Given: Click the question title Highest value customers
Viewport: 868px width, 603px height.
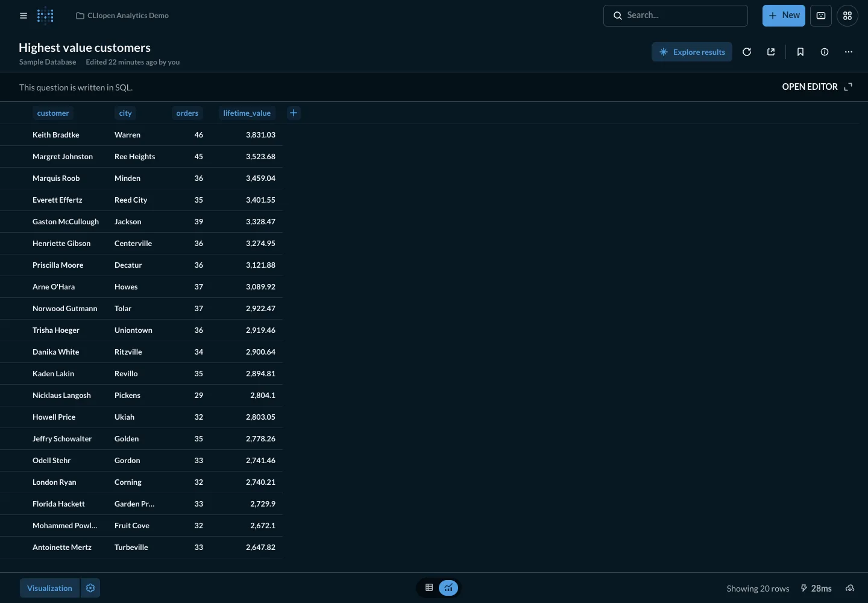Looking at the screenshot, I should coord(84,48).
